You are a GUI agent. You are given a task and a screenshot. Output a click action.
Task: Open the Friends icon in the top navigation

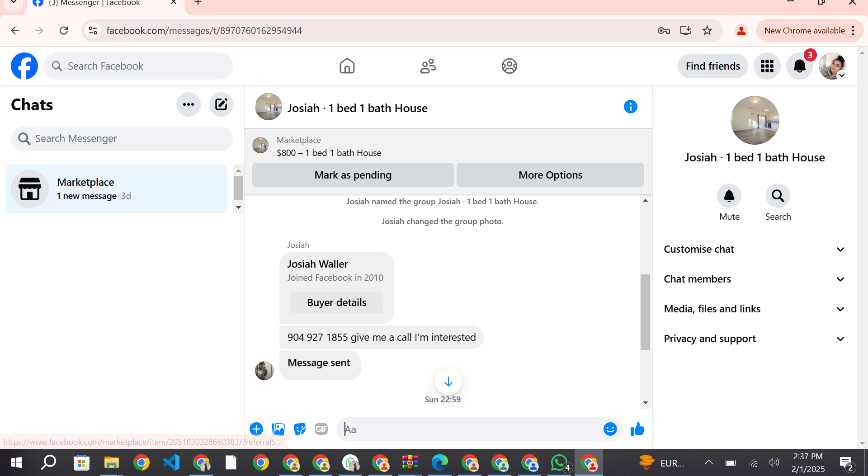click(428, 66)
